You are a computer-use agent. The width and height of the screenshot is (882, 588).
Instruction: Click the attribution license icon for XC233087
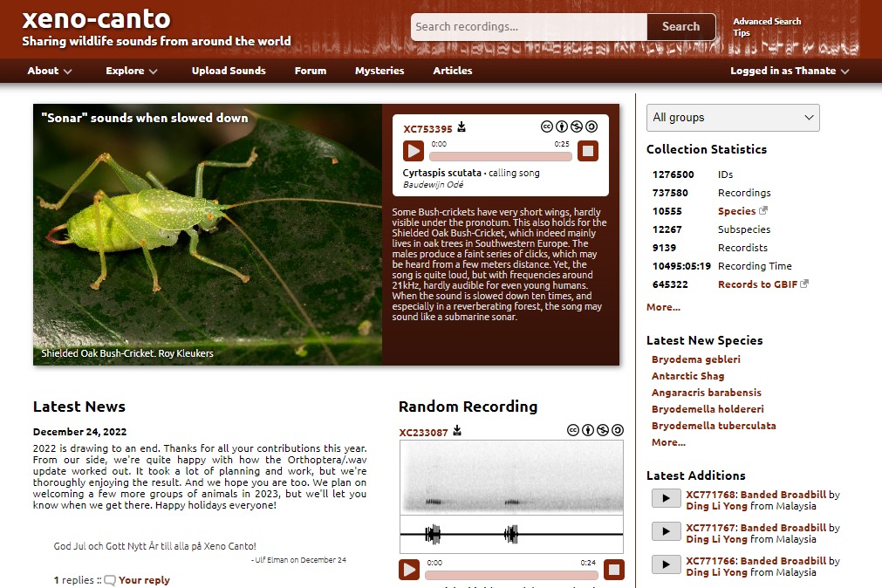click(588, 430)
